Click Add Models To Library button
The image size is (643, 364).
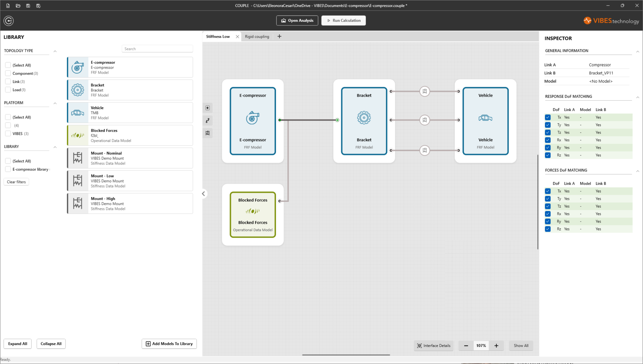tap(169, 344)
